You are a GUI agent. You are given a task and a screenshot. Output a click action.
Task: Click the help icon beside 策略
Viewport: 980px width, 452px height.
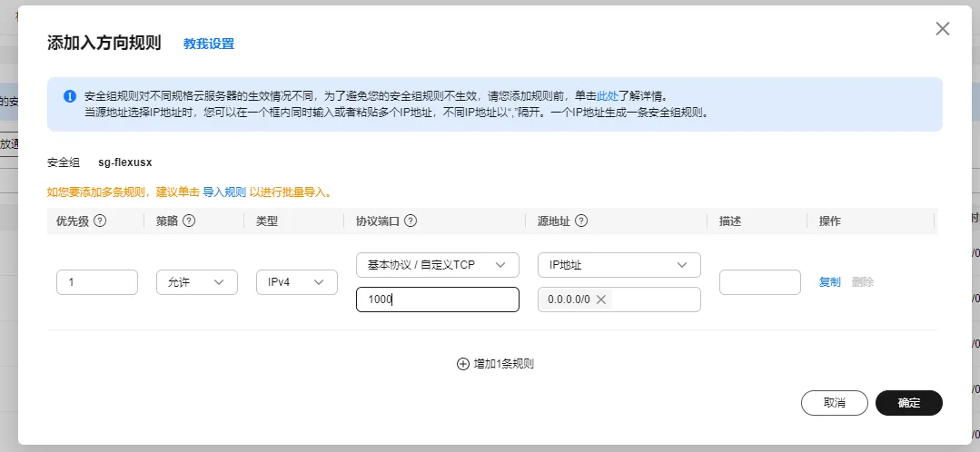click(189, 221)
